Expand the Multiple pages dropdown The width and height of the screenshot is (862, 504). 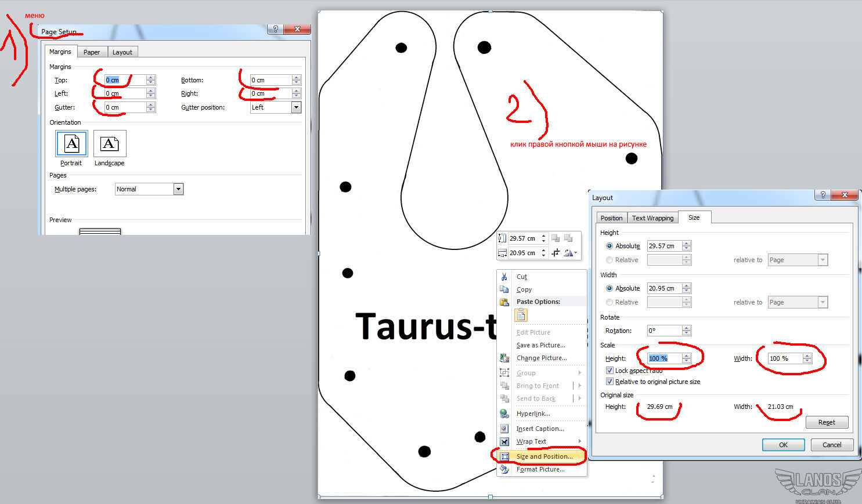coord(178,189)
